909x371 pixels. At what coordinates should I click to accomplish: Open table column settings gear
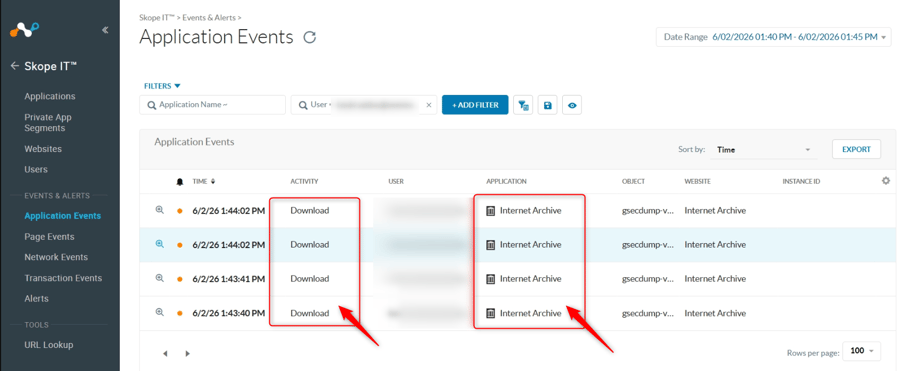coord(886,181)
